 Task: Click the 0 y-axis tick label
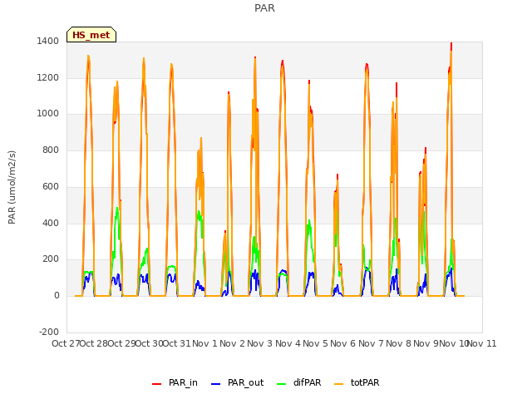(57, 296)
